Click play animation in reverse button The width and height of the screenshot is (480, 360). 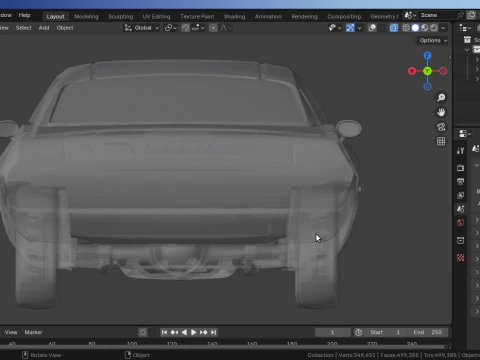tap(184, 332)
